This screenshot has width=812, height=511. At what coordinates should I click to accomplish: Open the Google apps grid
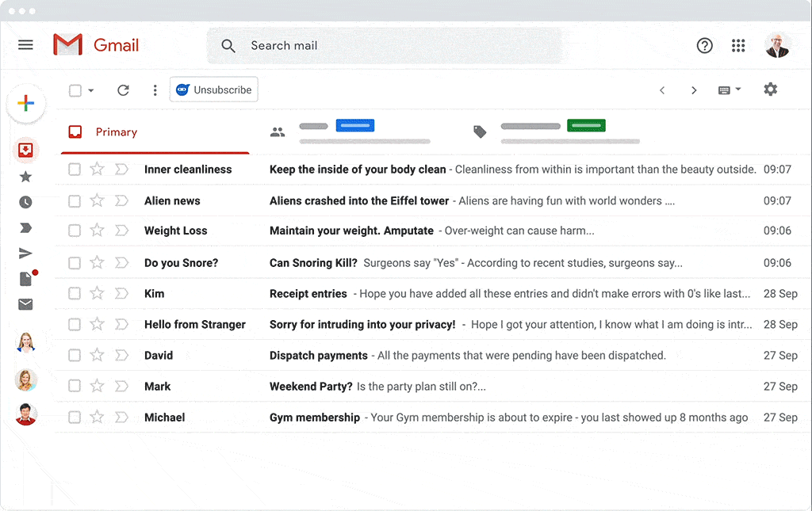[x=738, y=45]
